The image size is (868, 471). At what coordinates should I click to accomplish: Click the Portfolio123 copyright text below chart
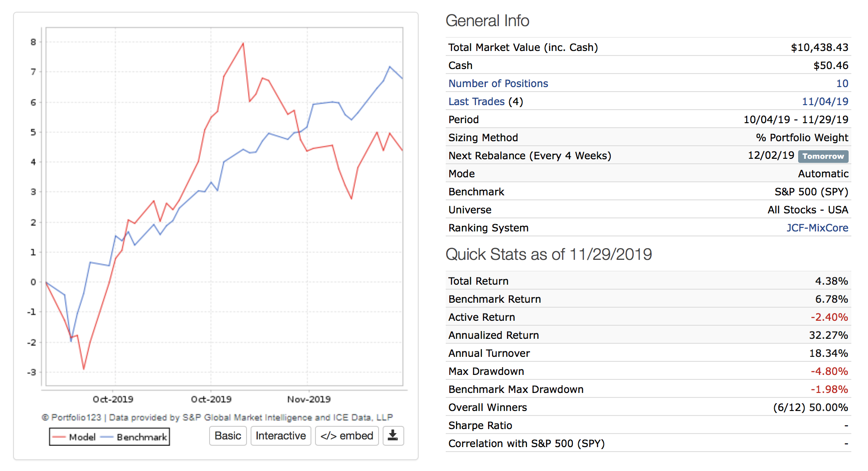(217, 417)
